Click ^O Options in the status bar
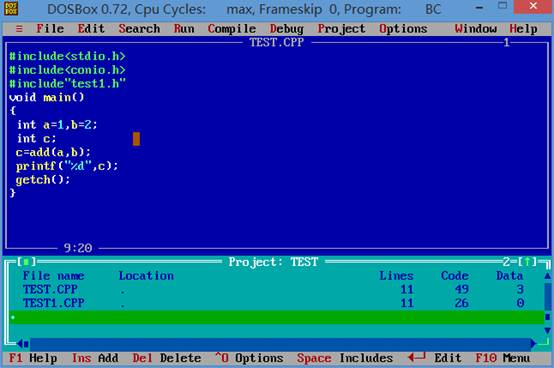The image size is (554, 368). pyautogui.click(x=249, y=358)
